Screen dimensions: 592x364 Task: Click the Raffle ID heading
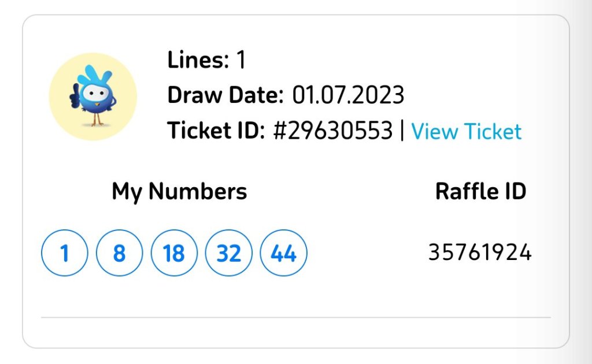click(480, 191)
